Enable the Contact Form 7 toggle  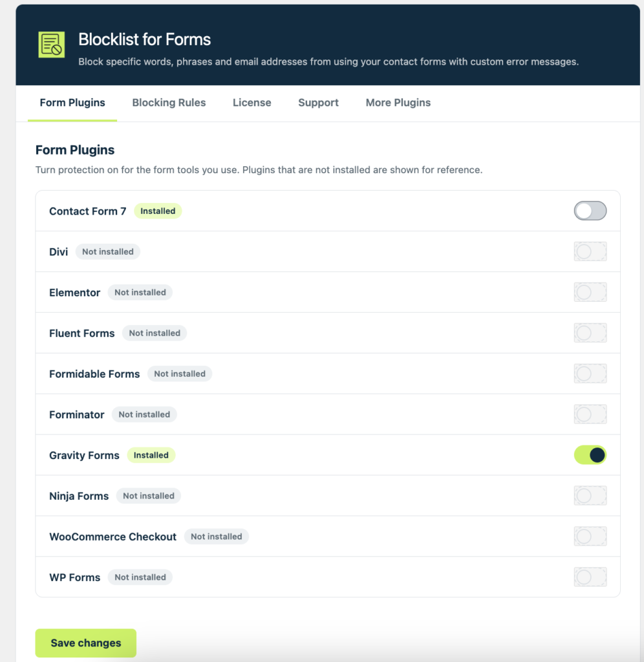pyautogui.click(x=590, y=211)
